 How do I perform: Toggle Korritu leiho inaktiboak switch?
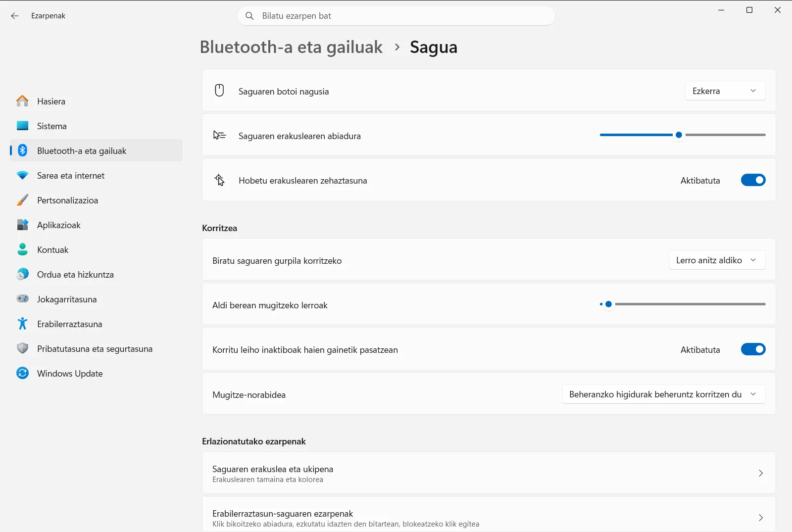[x=753, y=349]
